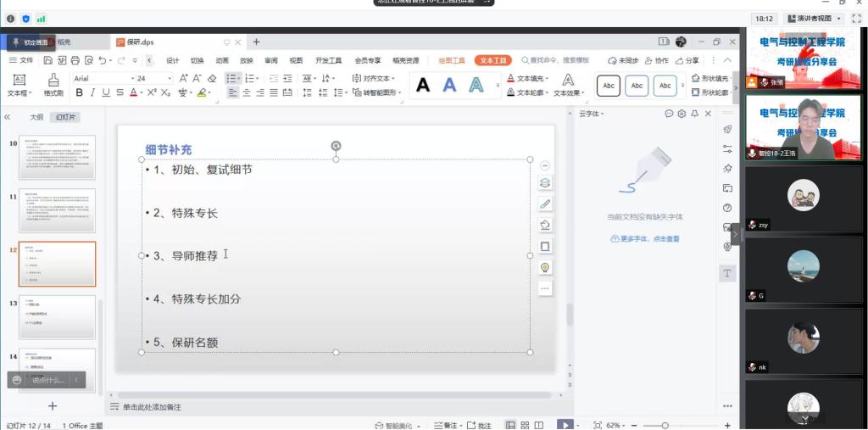
Task: Click the increase font size icon
Action: click(184, 78)
